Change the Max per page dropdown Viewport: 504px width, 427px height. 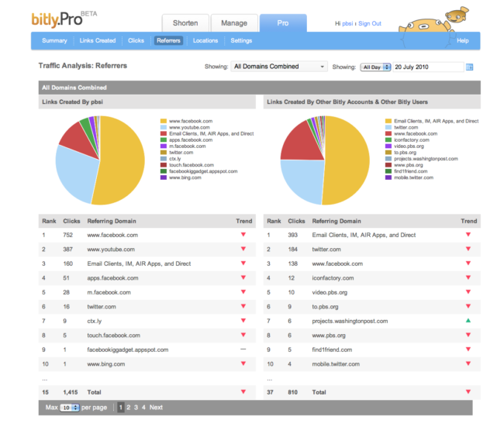coord(70,408)
